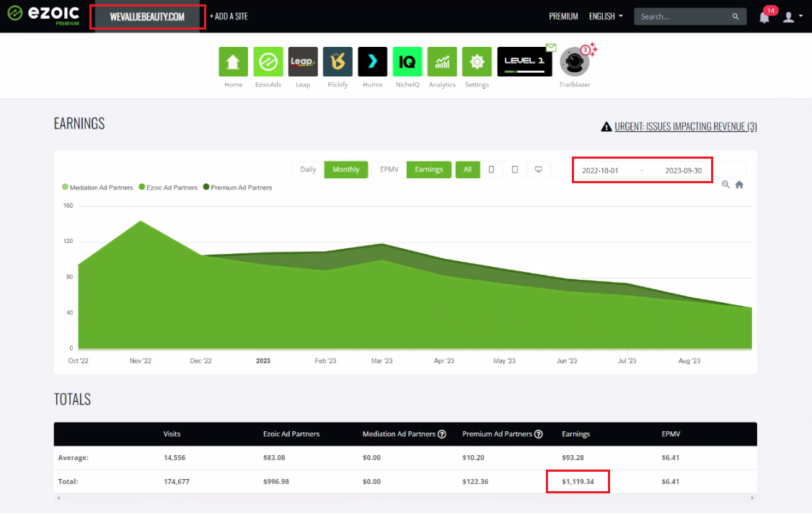Image resolution: width=812 pixels, height=515 pixels.
Task: Switch chart to Monthly view
Action: click(x=346, y=170)
